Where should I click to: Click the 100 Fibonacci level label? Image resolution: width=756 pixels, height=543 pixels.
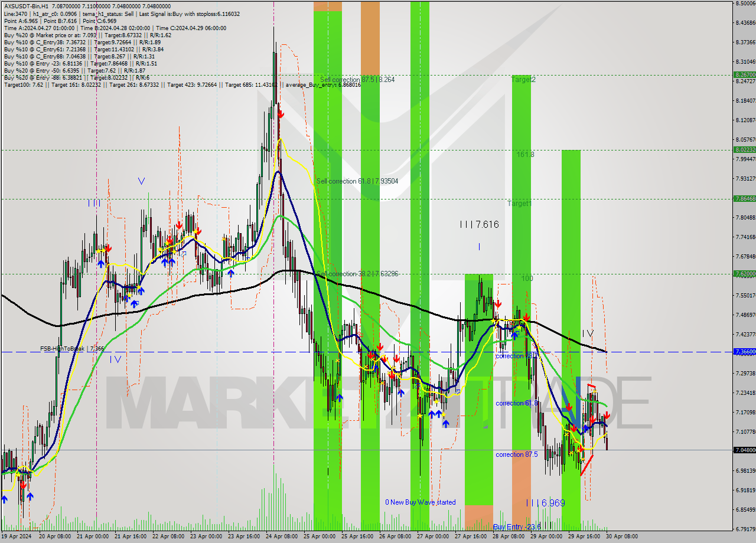pyautogui.click(x=527, y=278)
